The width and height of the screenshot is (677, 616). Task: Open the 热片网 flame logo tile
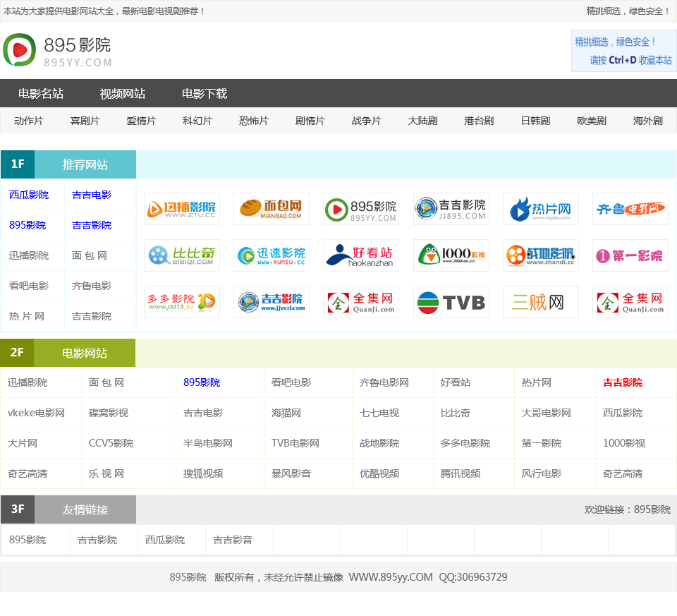[541, 209]
